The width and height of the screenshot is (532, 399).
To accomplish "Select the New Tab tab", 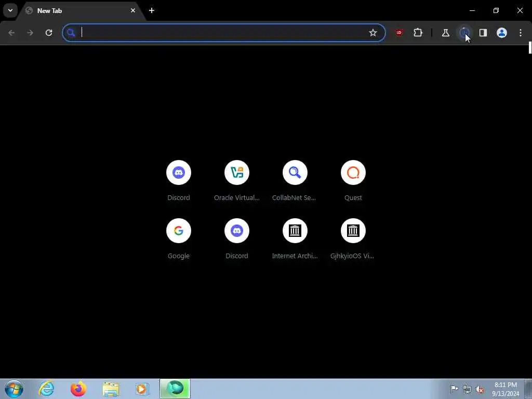I will [x=82, y=10].
